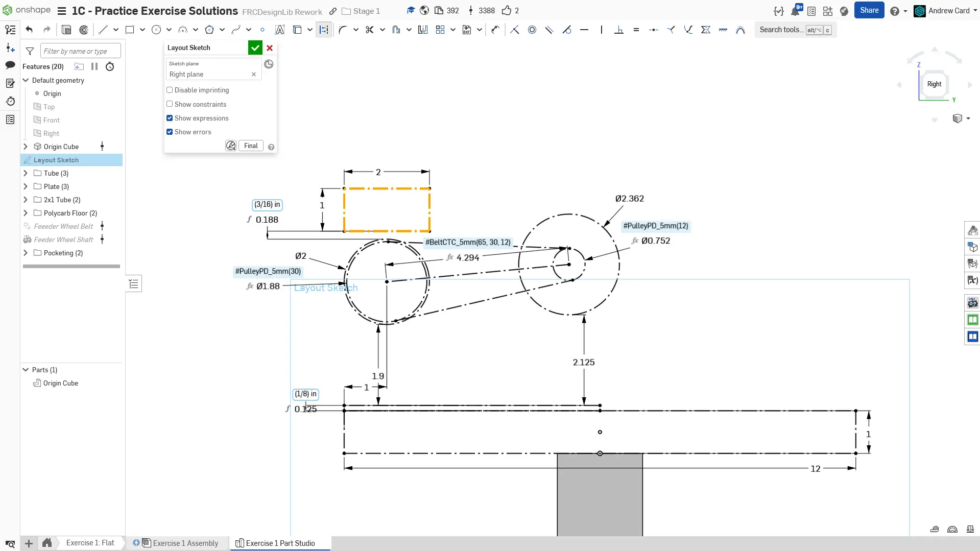This screenshot has height=551, width=980.
Task: Click the Filter by name or type field
Action: [x=80, y=51]
